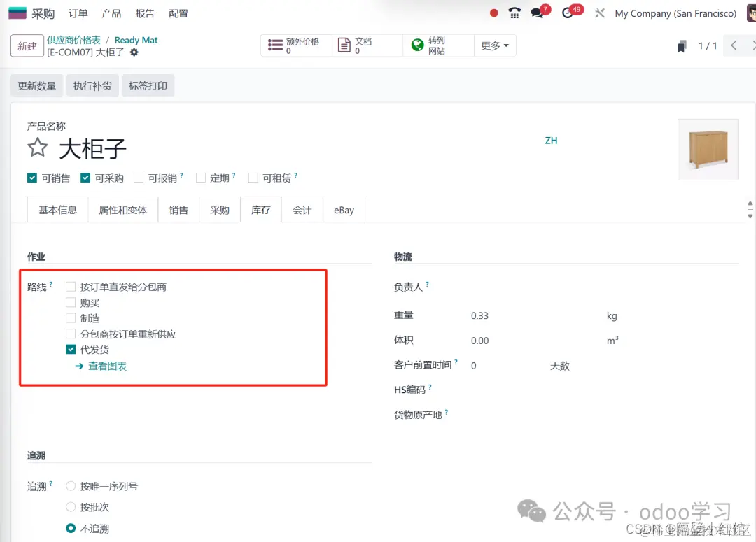756x542 pixels.
Task: Expand the 更多 dropdown
Action: coord(495,45)
